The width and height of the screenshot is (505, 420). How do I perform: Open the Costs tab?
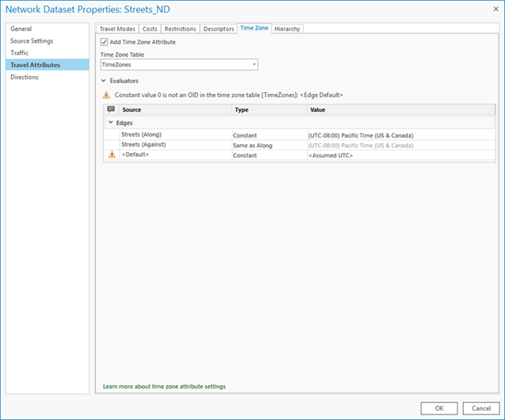point(150,29)
